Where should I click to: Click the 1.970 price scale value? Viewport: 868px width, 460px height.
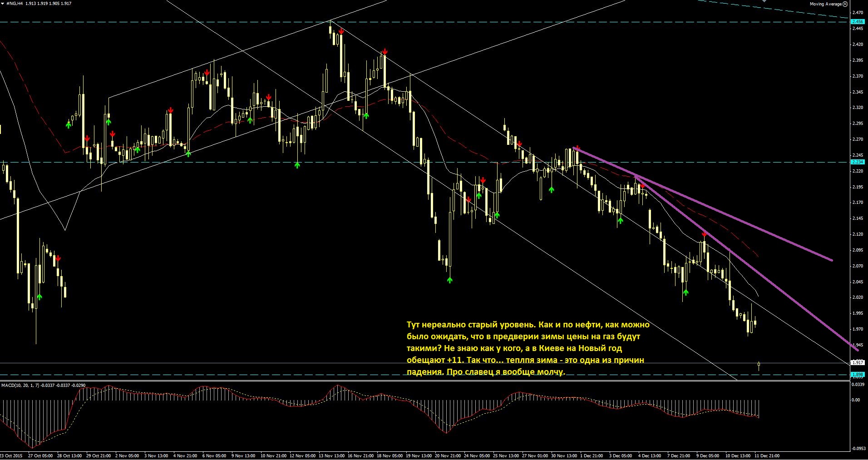coord(858,329)
